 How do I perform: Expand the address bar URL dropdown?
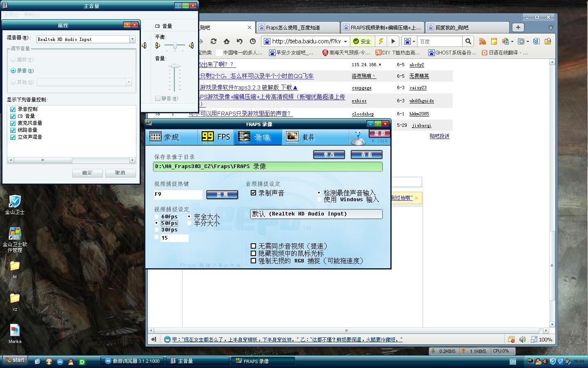[345, 41]
